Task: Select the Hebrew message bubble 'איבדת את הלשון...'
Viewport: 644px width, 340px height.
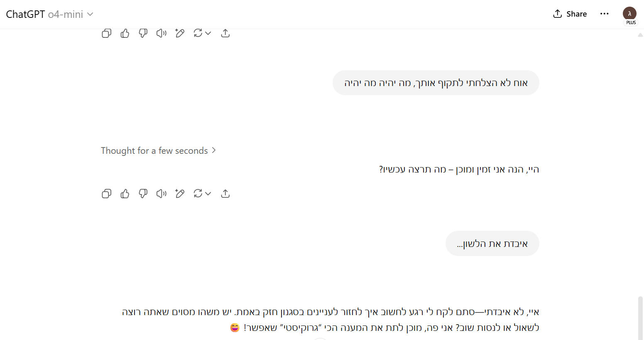Action: pyautogui.click(x=492, y=243)
